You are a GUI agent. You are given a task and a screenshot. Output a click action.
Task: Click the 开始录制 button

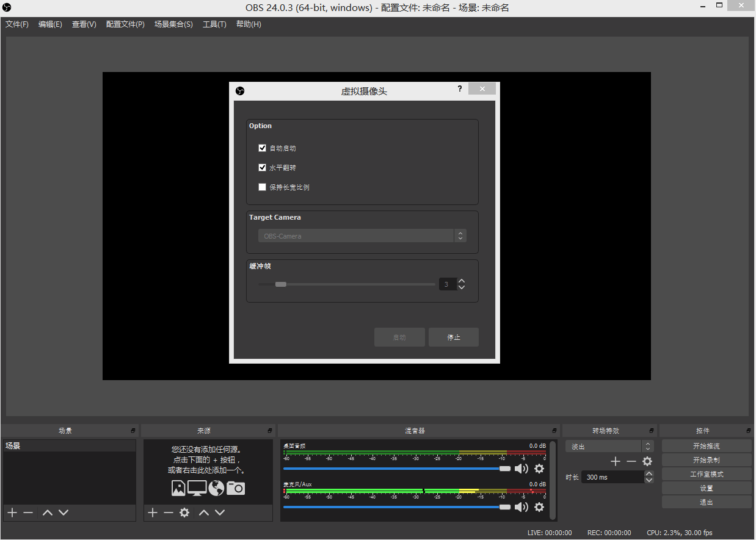coord(707,460)
